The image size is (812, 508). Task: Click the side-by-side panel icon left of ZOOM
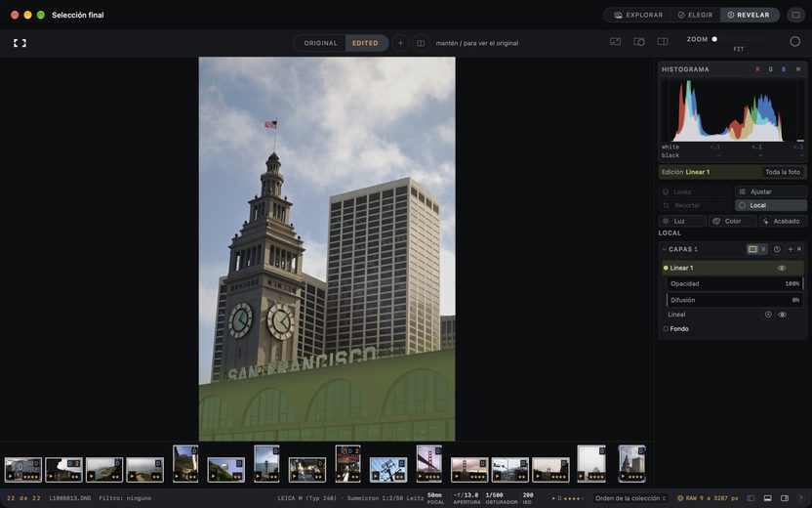[663, 41]
